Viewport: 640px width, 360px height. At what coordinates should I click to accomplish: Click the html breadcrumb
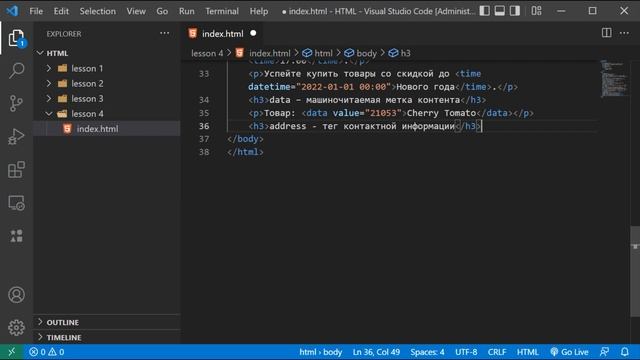[318, 53]
